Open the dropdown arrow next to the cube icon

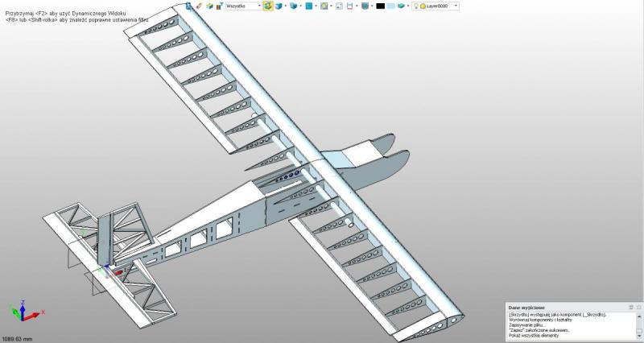coord(286,6)
